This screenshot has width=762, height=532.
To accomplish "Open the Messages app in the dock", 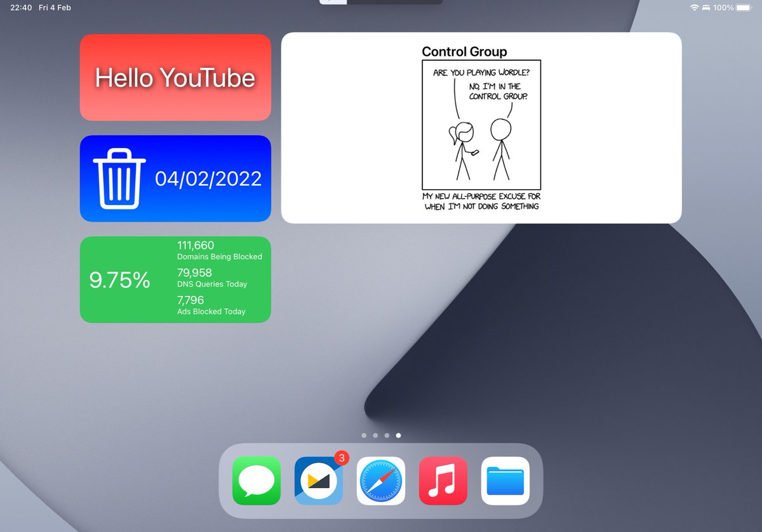I will (x=257, y=481).
